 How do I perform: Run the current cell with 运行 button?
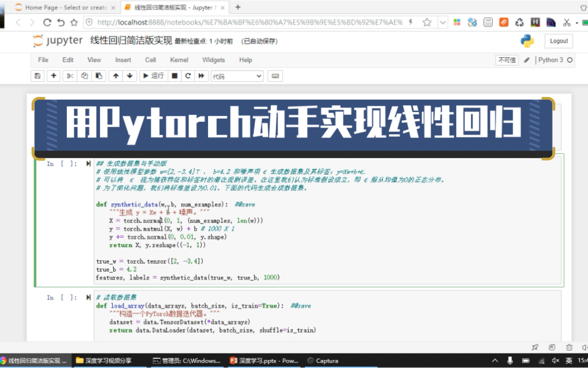pos(152,76)
